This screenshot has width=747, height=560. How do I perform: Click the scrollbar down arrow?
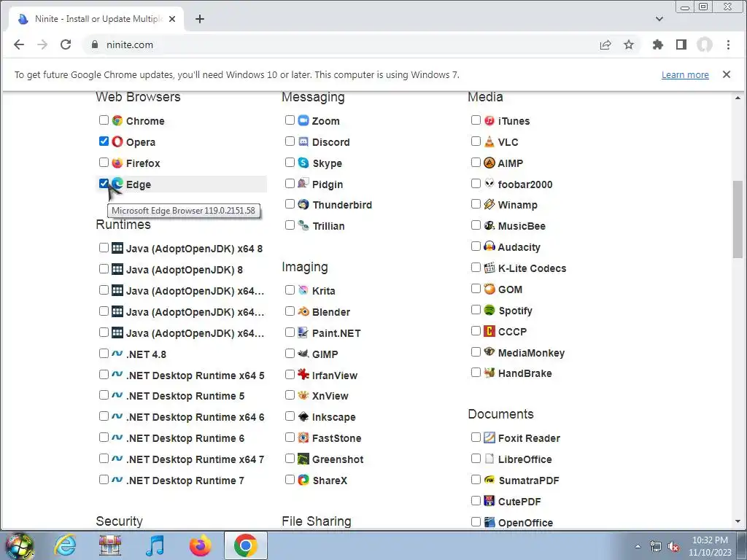(x=738, y=522)
